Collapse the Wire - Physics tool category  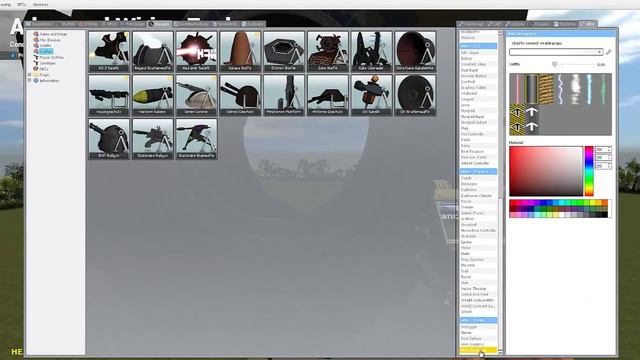[478, 171]
